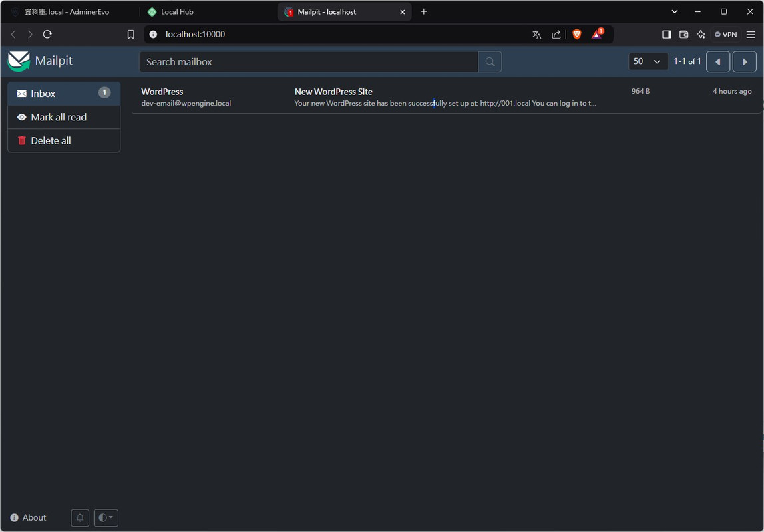Screen dimensions: 764x532
Task: Click the Mailpit logo icon
Action: [x=19, y=61]
